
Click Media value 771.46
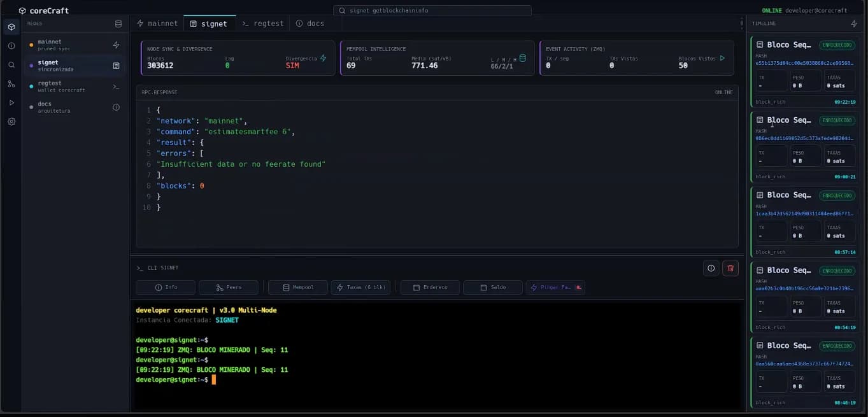(425, 66)
